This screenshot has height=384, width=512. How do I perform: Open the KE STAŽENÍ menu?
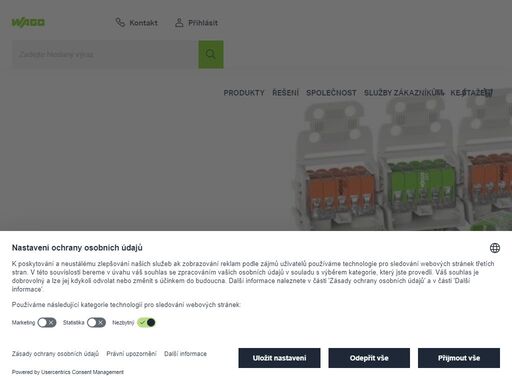(471, 93)
